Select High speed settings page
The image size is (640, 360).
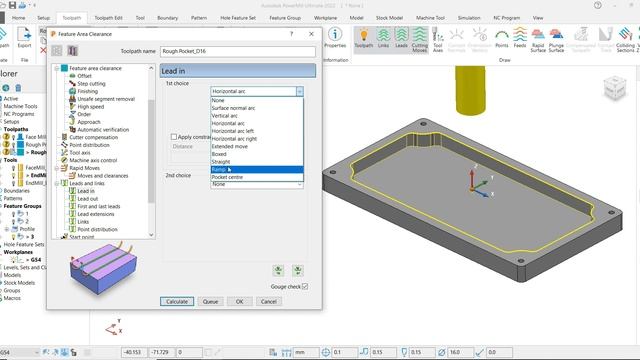pyautogui.click(x=91, y=107)
